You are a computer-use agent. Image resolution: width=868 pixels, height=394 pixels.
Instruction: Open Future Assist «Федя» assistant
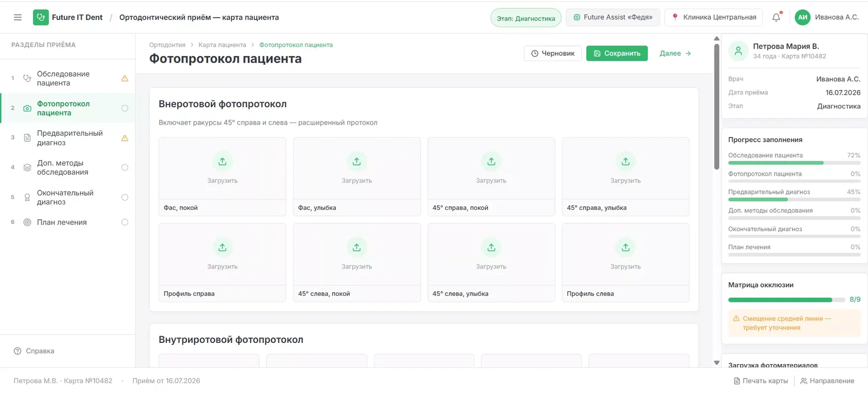tap(613, 17)
